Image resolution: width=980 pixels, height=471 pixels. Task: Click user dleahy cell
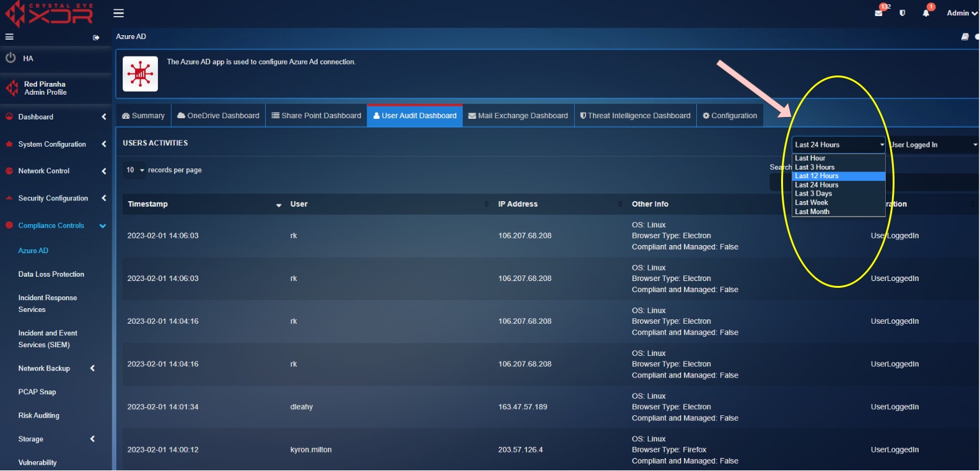302,407
